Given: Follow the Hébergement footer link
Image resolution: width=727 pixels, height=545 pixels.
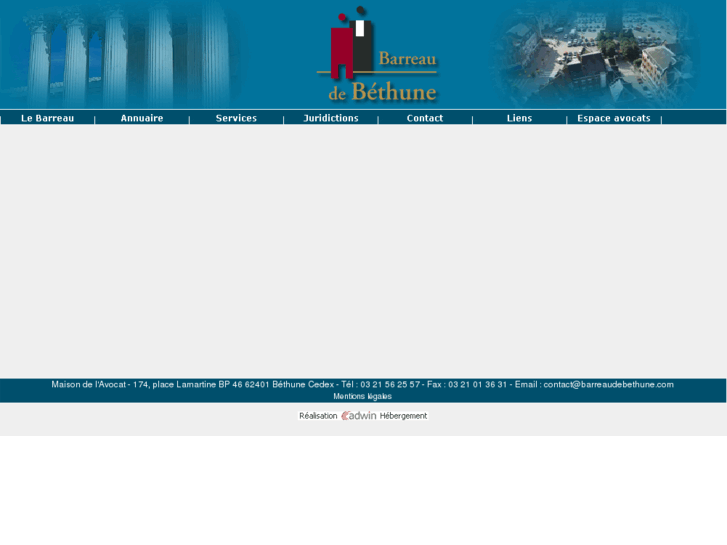Looking at the screenshot, I should (403, 416).
